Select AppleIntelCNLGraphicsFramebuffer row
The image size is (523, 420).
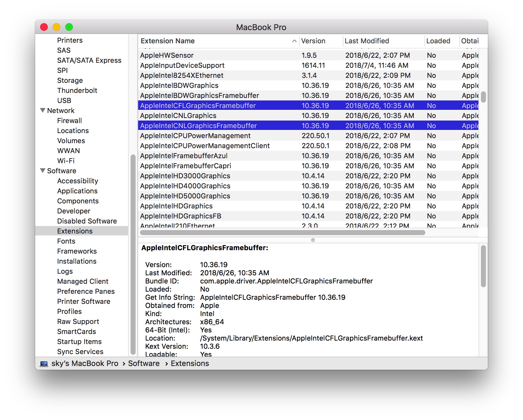click(x=308, y=126)
